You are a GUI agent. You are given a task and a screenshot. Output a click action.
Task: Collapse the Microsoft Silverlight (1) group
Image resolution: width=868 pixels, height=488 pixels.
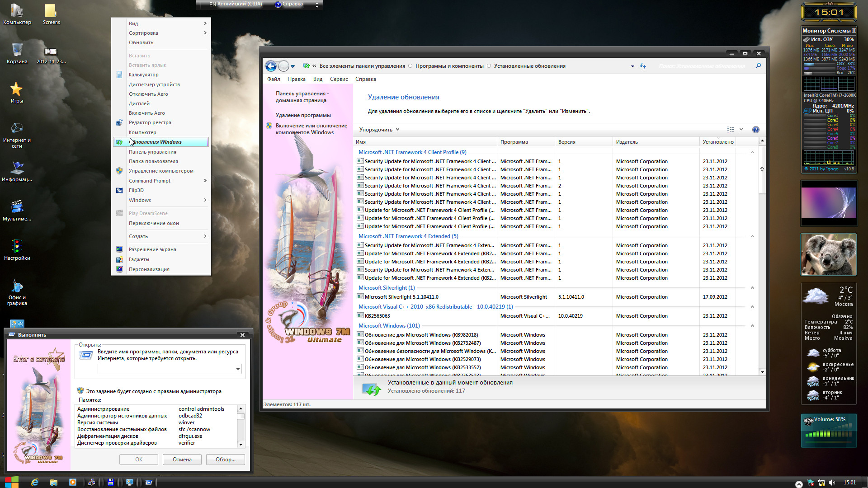752,288
